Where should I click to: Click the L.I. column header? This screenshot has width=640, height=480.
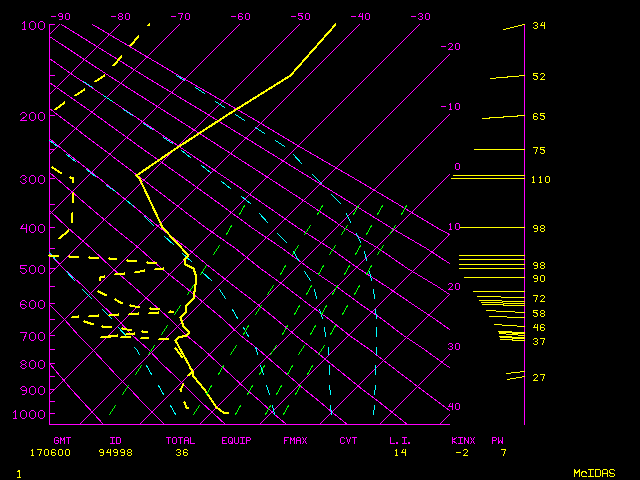pyautogui.click(x=400, y=440)
